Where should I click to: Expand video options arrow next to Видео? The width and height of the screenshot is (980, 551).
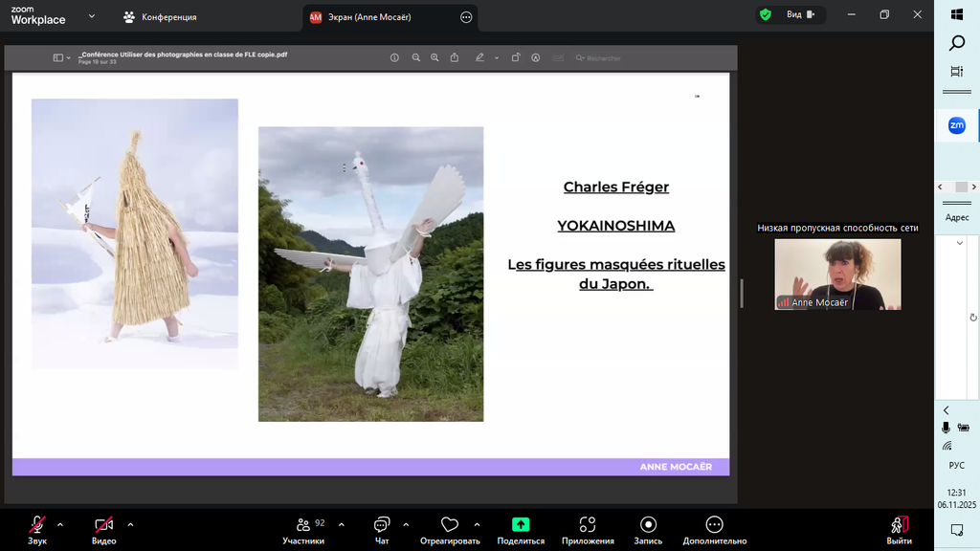tap(130, 524)
